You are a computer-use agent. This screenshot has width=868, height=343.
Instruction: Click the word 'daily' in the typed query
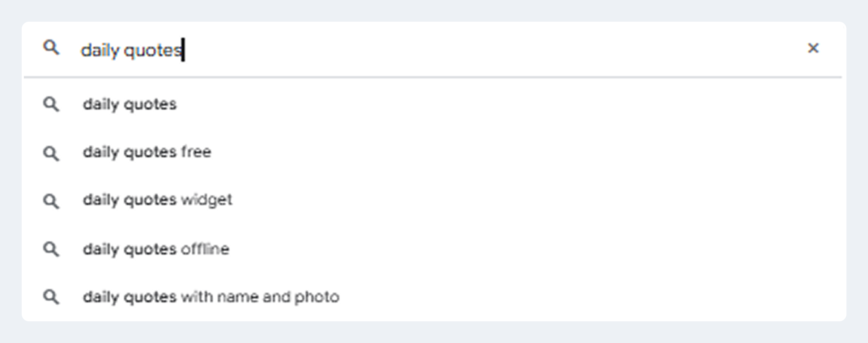100,50
